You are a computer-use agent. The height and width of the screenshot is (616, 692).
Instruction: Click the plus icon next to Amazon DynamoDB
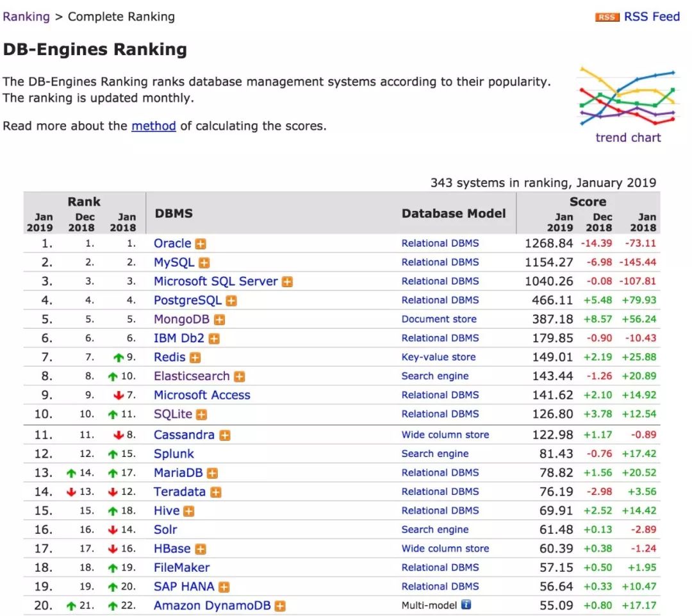coord(280,606)
